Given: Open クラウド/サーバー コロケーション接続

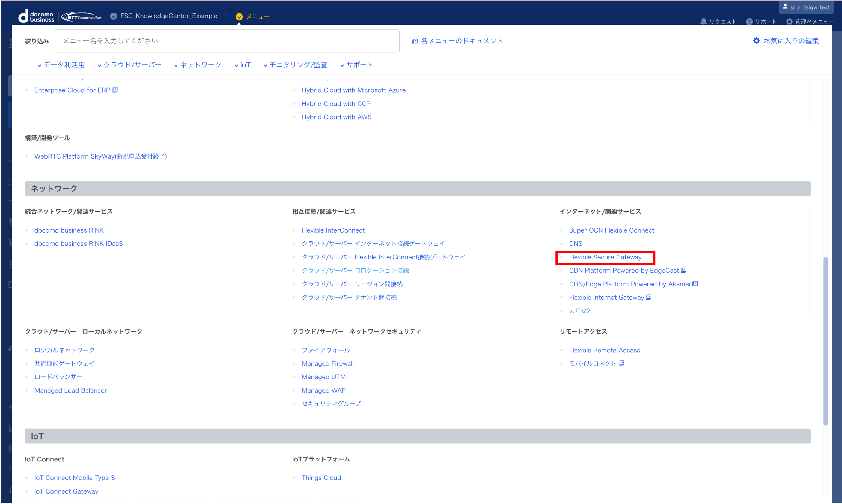Looking at the screenshot, I should point(355,270).
